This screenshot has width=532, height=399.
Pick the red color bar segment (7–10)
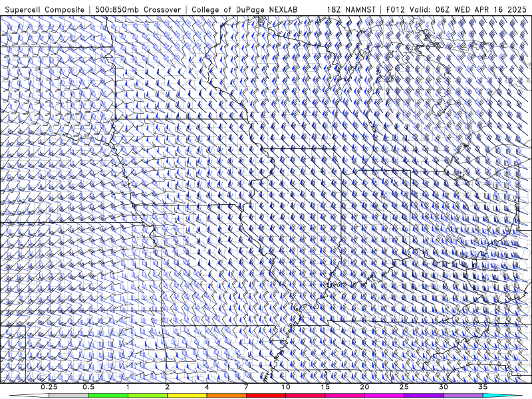click(x=265, y=396)
